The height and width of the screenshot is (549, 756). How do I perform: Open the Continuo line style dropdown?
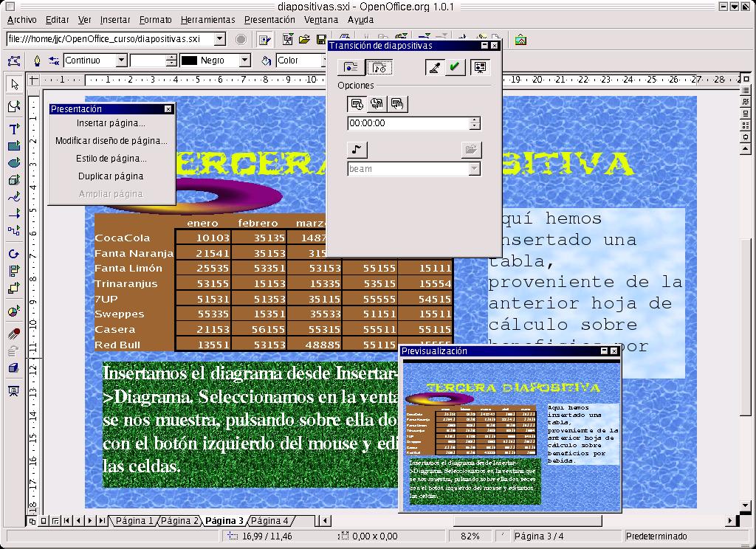point(122,61)
